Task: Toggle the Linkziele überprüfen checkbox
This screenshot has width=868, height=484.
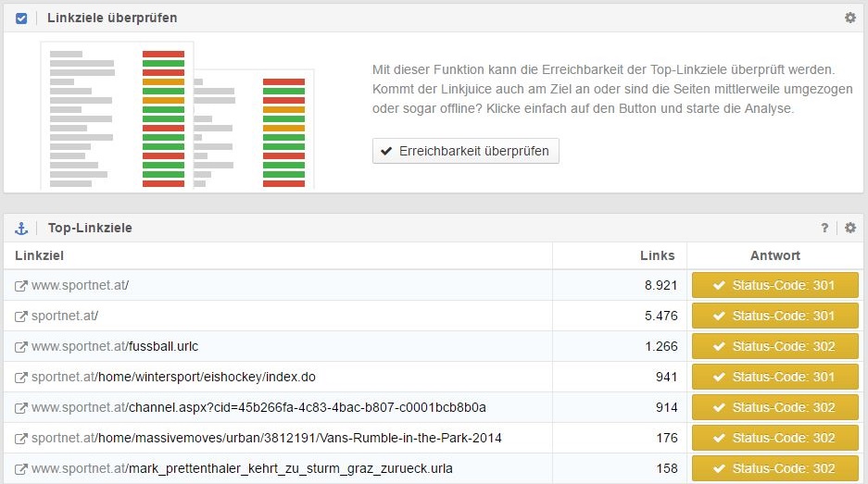Action: 21,18
